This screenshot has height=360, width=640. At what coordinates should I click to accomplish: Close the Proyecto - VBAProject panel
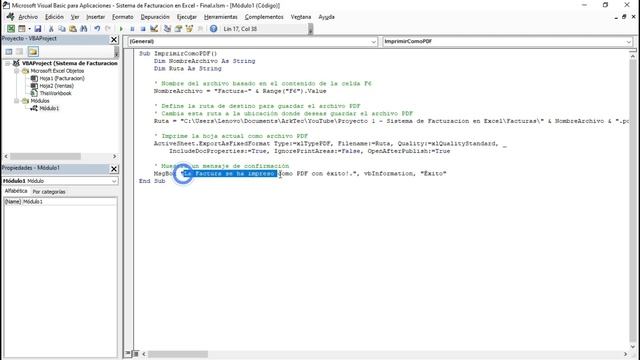[x=114, y=39]
